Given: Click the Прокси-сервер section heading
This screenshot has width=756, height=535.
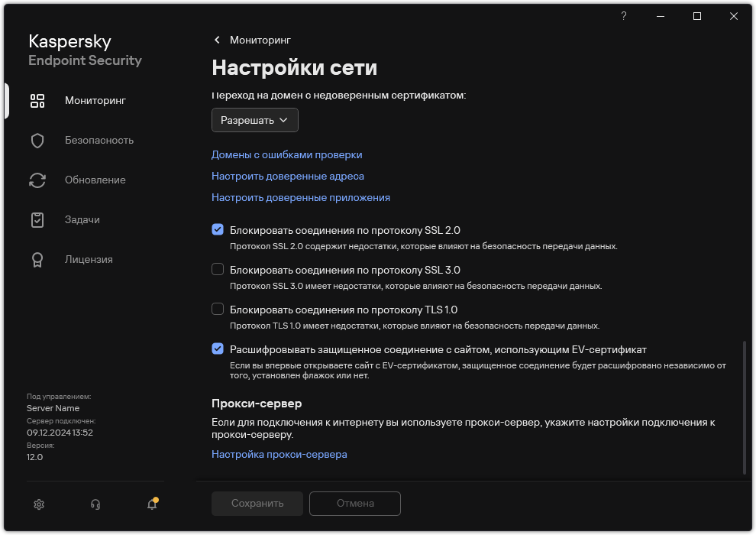Looking at the screenshot, I should [x=257, y=404].
